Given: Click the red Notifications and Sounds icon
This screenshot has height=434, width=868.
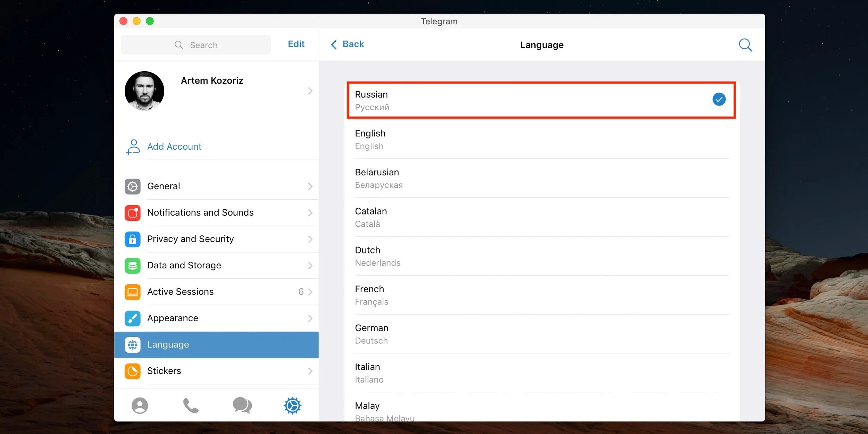Looking at the screenshot, I should tap(132, 213).
